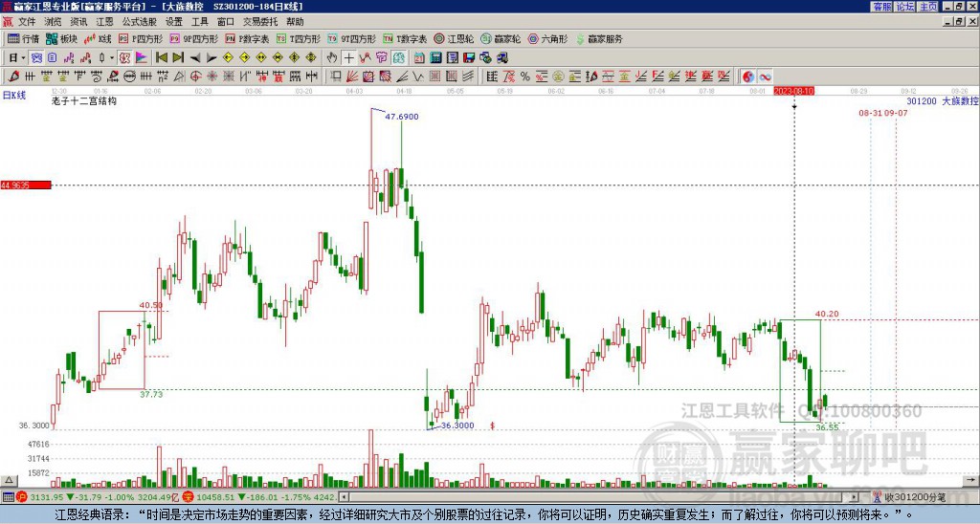Open the calculator icon
The height and width of the screenshot is (524, 980).
(x=436, y=58)
